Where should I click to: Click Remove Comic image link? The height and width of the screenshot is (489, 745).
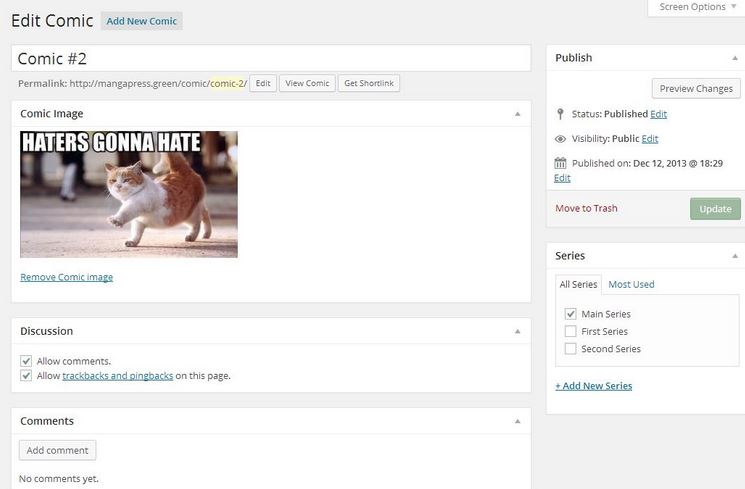[x=67, y=277]
